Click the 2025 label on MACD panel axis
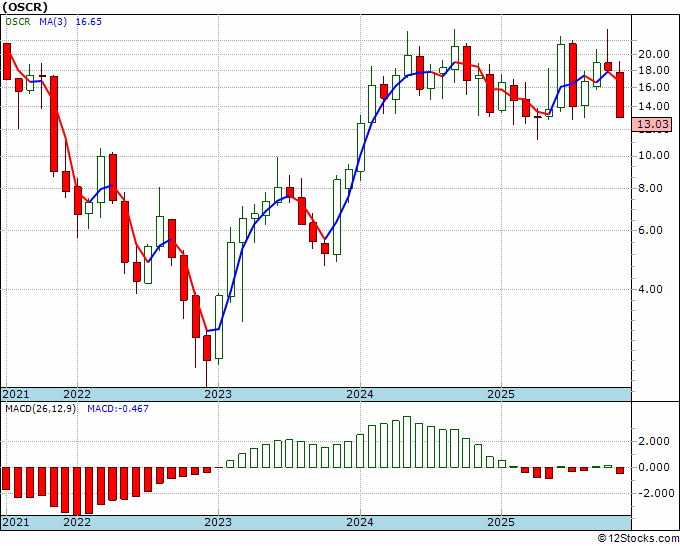 point(501,522)
